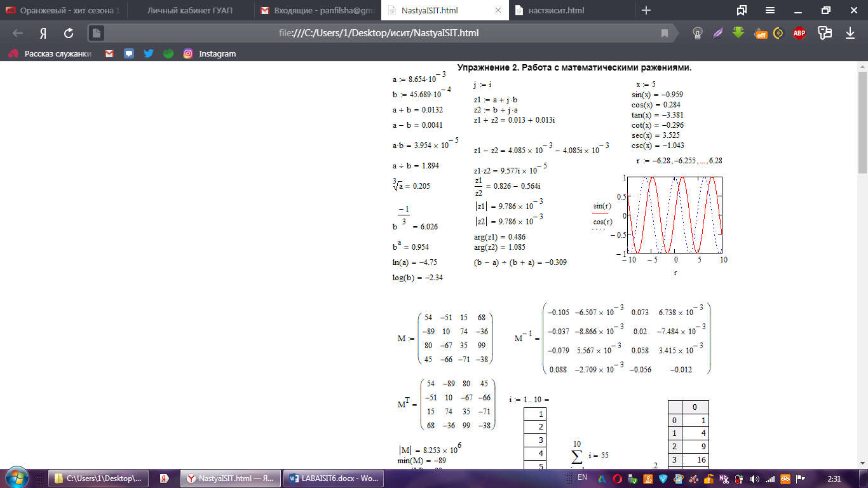Click the 'j := i' assignment

pyautogui.click(x=483, y=85)
